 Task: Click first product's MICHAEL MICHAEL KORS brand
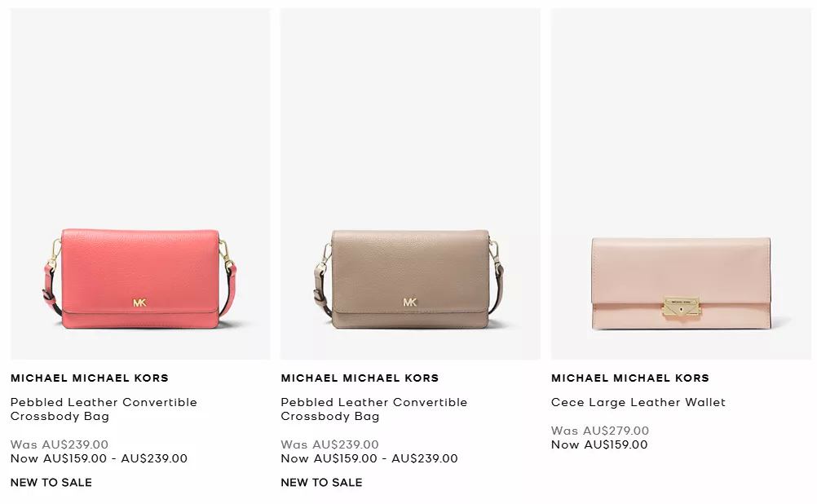coord(90,378)
